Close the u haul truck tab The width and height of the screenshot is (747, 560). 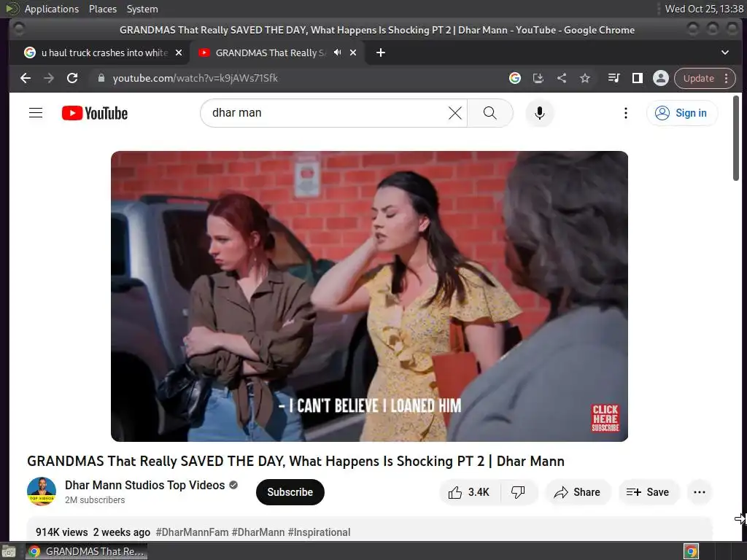tap(179, 52)
